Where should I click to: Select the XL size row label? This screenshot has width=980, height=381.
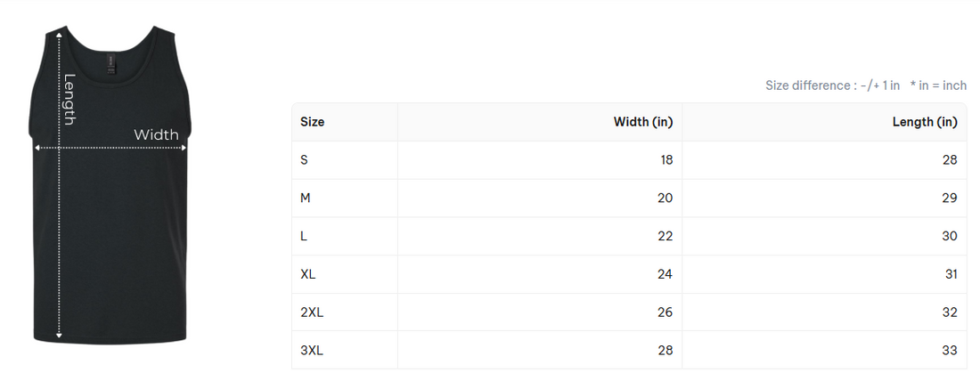point(308,274)
